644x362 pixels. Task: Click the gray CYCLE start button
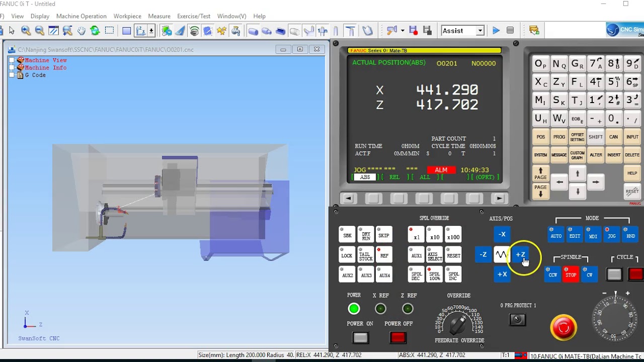(x=614, y=275)
